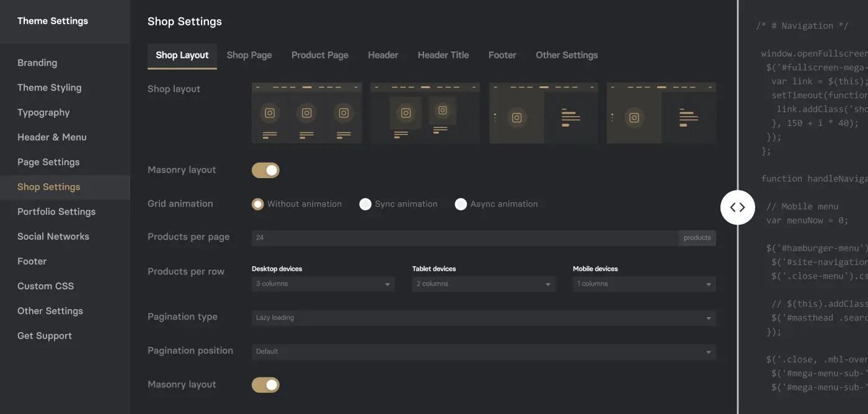
Task: Pick the third split-view shop layout
Action: tap(543, 113)
